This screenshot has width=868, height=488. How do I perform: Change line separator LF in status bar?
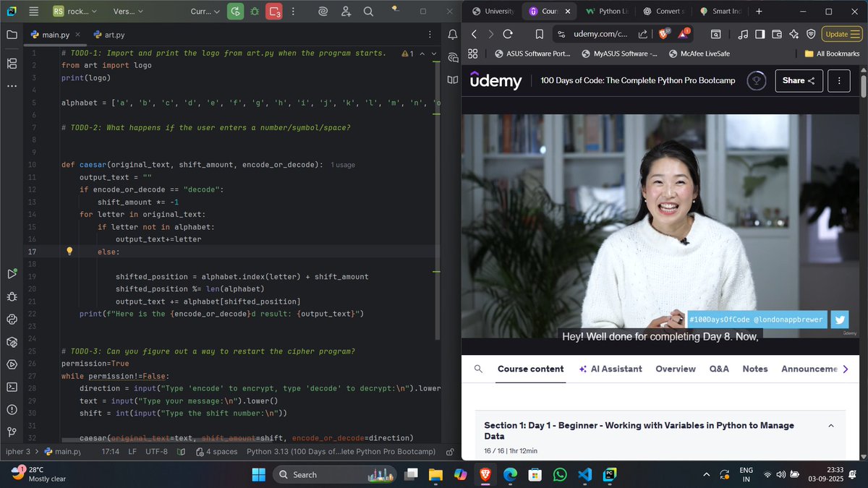pos(132,451)
